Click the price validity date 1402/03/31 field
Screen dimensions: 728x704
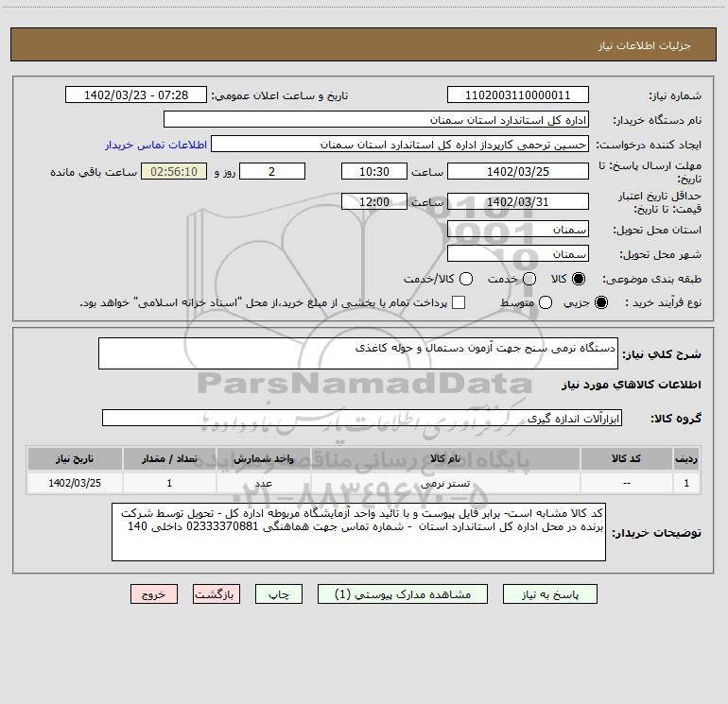518,201
